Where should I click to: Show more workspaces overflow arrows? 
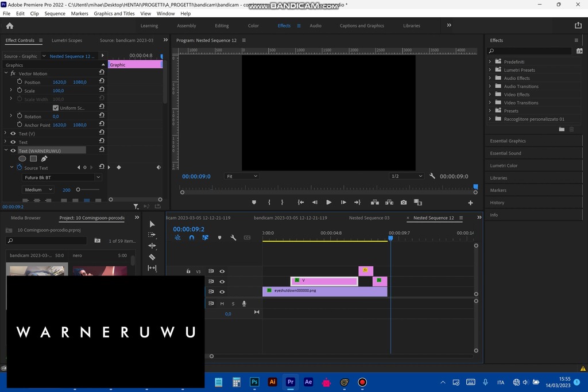click(449, 25)
